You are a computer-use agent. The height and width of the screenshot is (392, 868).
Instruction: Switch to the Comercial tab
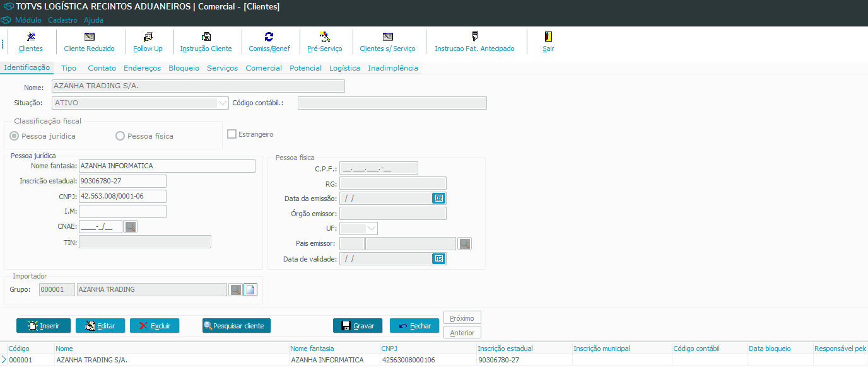[x=264, y=68]
